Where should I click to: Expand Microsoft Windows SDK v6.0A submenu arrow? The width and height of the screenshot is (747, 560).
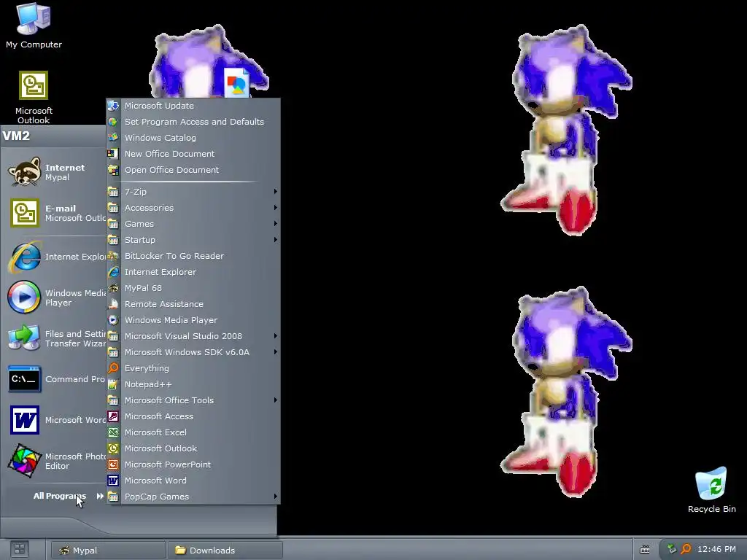(x=275, y=352)
